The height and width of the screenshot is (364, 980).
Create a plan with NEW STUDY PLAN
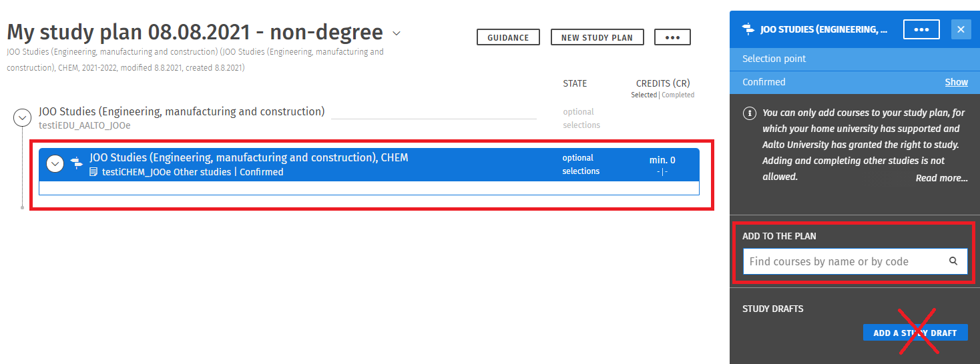597,37
